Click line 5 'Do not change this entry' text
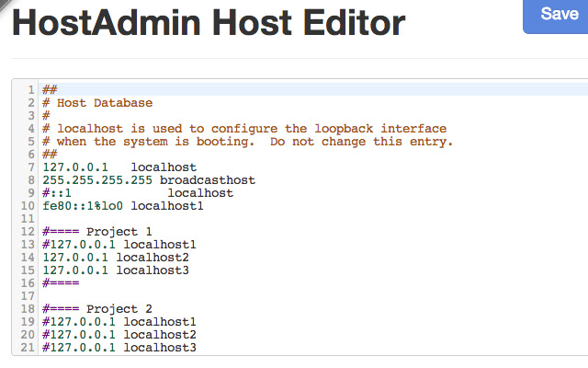The image size is (588, 368). click(x=361, y=142)
